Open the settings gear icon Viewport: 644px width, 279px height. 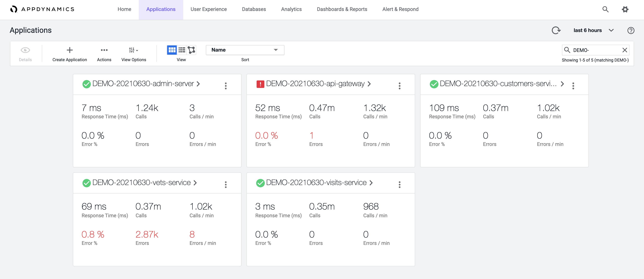(x=625, y=9)
